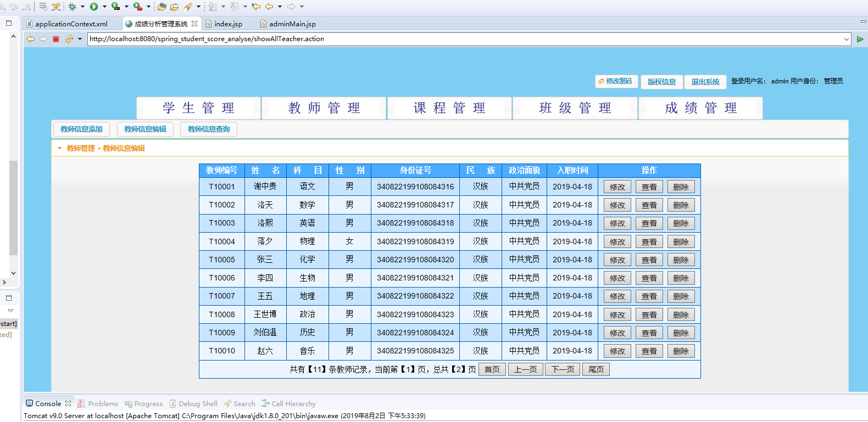Click the 教师信息添加 button
The width and height of the screenshot is (868, 422).
81,129
